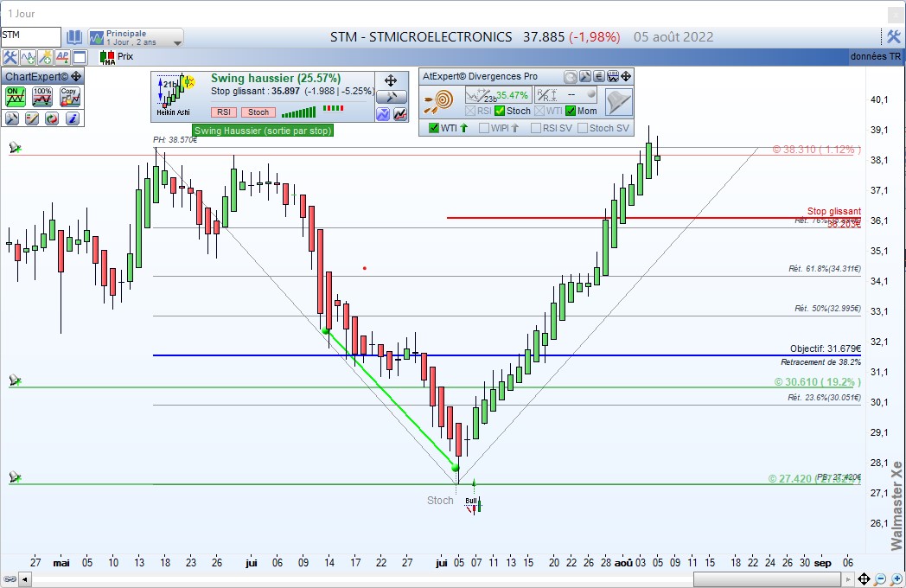Click the target-and-arrows icon in Divergences Pro
Image resolution: width=906 pixels, height=588 pixels.
click(x=439, y=101)
